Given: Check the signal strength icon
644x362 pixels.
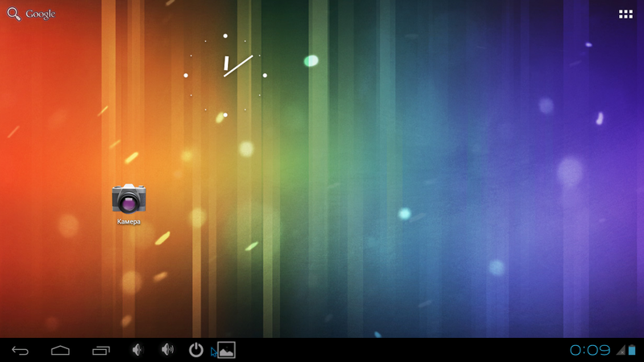Looking at the screenshot, I should point(621,350).
